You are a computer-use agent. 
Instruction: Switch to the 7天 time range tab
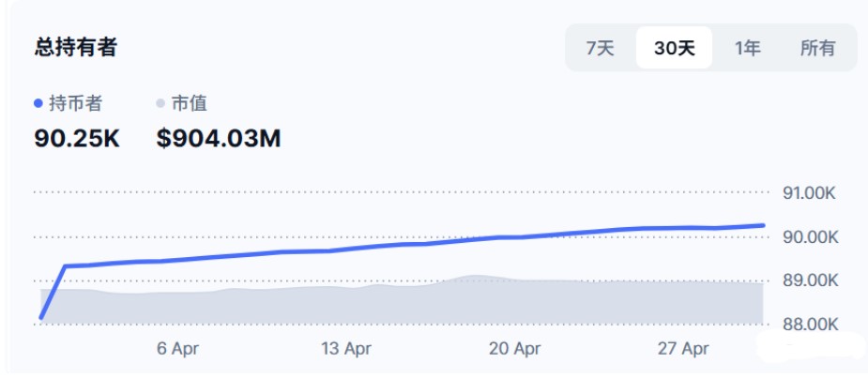pyautogui.click(x=600, y=48)
